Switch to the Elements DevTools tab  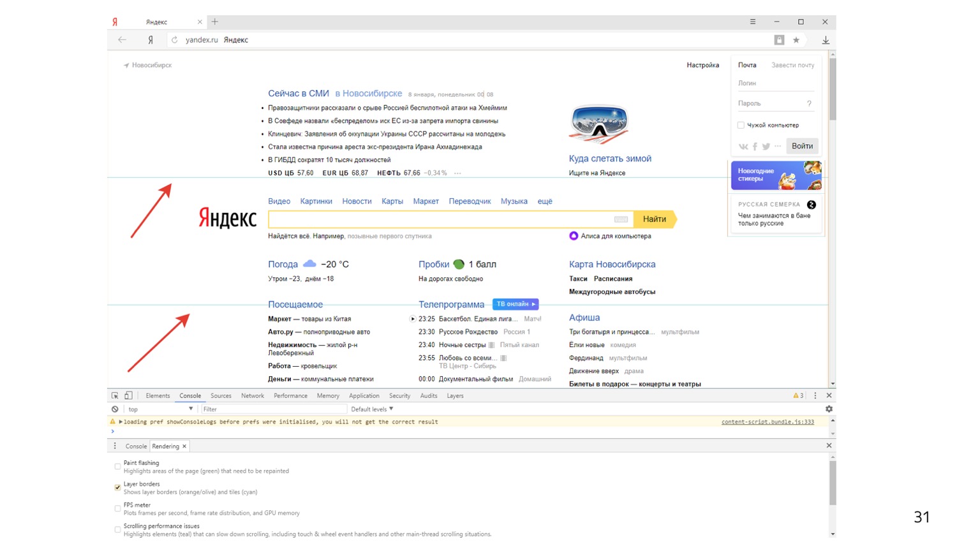(158, 396)
